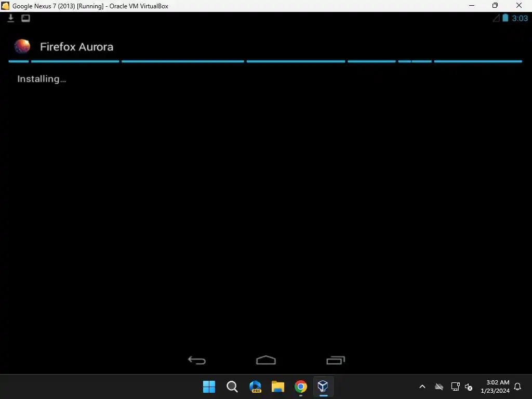Image resolution: width=532 pixels, height=399 pixels.
Task: Tap the Android Back navigation button
Action: coord(197,360)
